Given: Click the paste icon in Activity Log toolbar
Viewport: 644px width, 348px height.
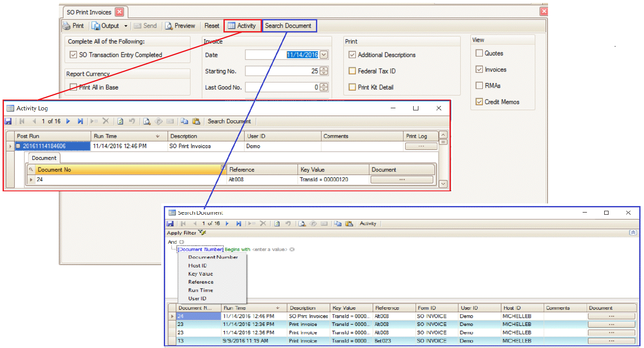Looking at the screenshot, I should coord(196,122).
